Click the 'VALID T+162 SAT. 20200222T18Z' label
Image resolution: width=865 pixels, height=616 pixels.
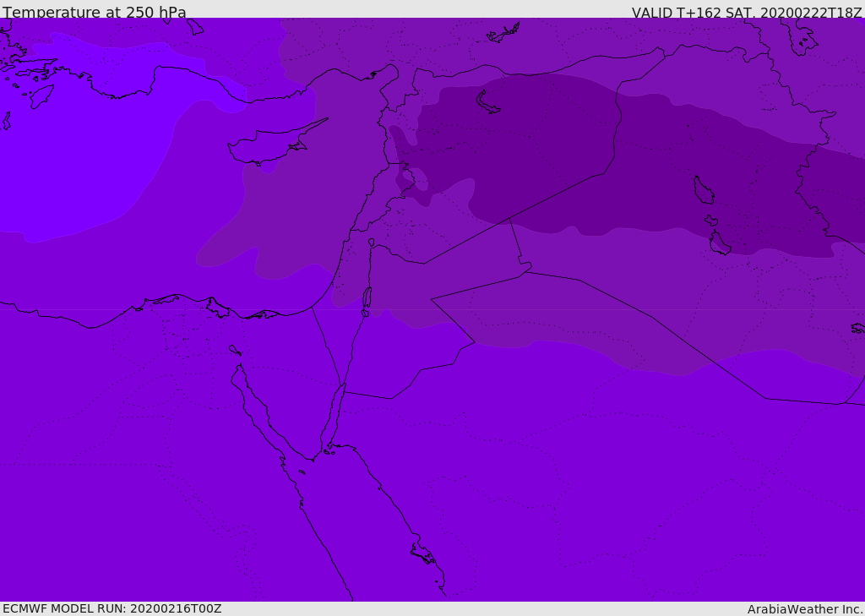click(747, 13)
